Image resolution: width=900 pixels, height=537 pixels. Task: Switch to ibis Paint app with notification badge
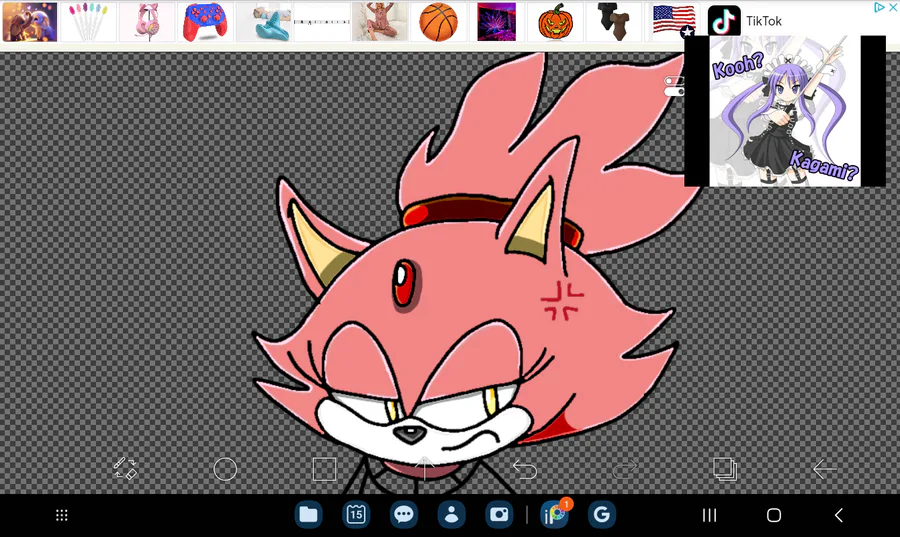[554, 513]
